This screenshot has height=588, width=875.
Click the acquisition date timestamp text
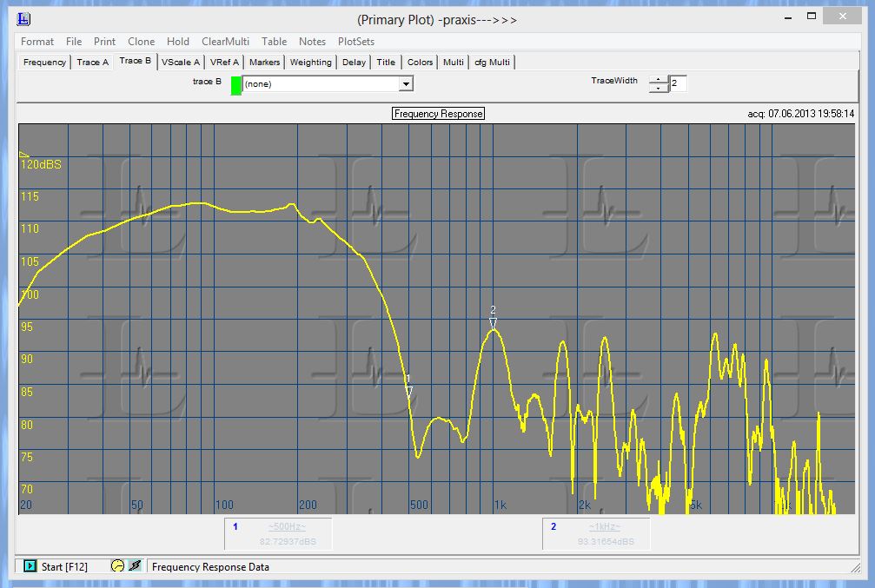[x=801, y=113]
